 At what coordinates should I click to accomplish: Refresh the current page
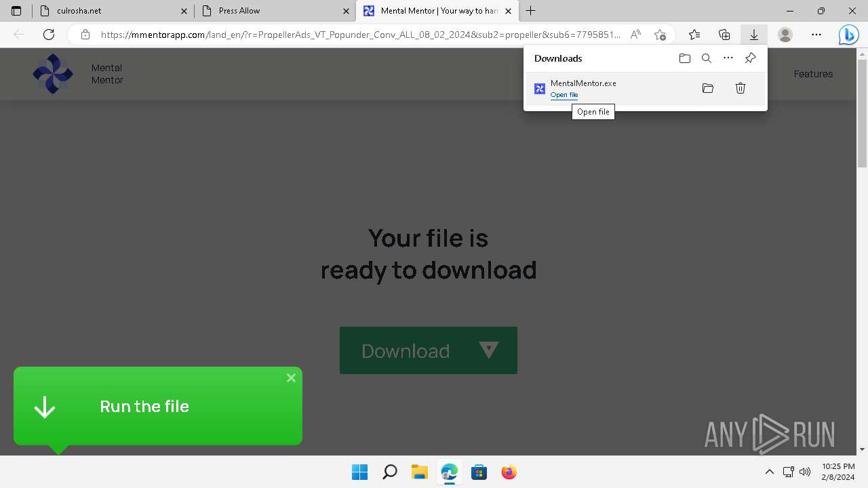[49, 35]
